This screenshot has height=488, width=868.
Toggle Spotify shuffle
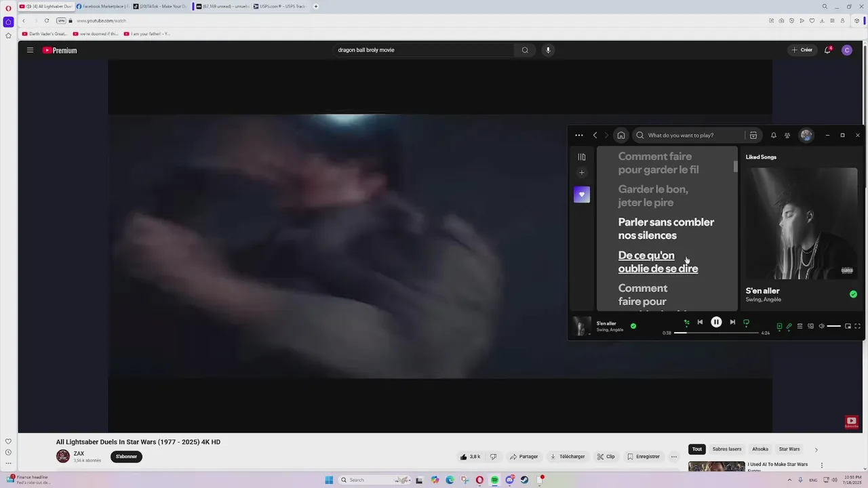pyautogui.click(x=686, y=323)
